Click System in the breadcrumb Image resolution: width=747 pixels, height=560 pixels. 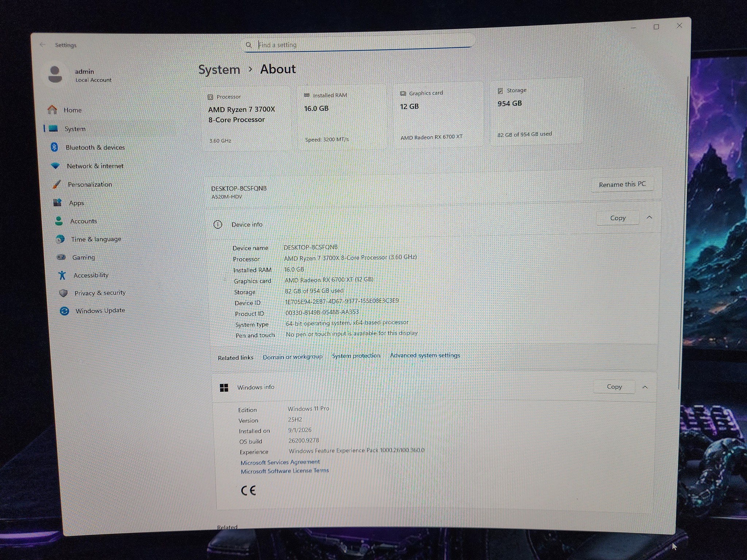tap(219, 69)
